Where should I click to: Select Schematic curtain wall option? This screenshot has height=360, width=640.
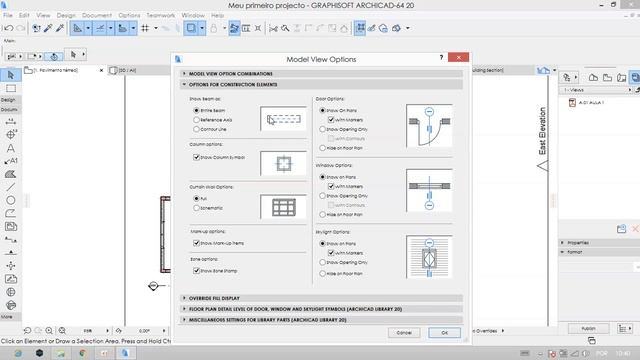(x=196, y=208)
